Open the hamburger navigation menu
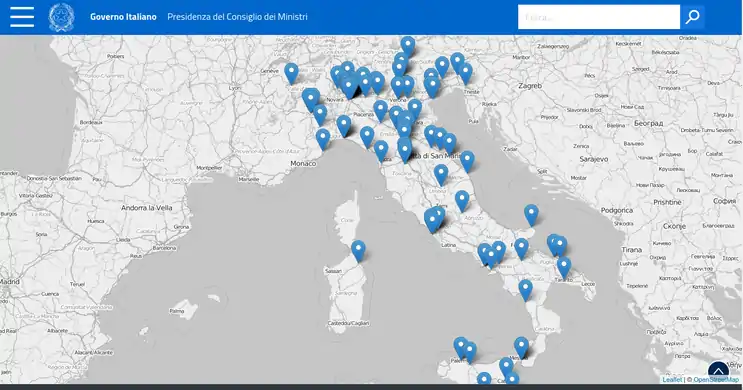 (22, 17)
